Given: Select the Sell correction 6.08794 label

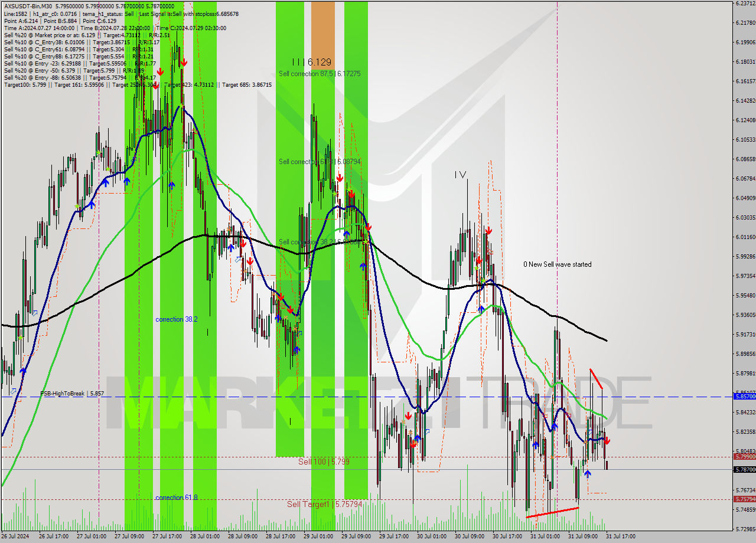Looking at the screenshot, I should (320, 161).
